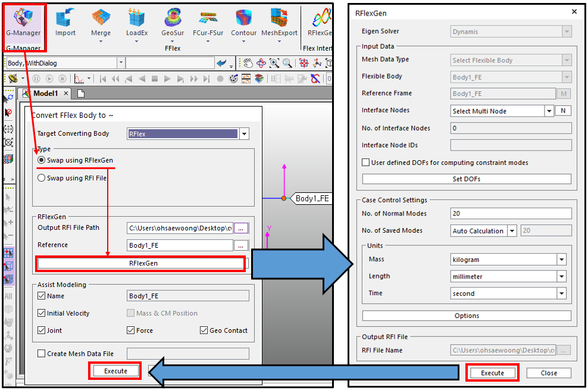
Task: Check User defined DOFs option
Action: [x=365, y=163]
